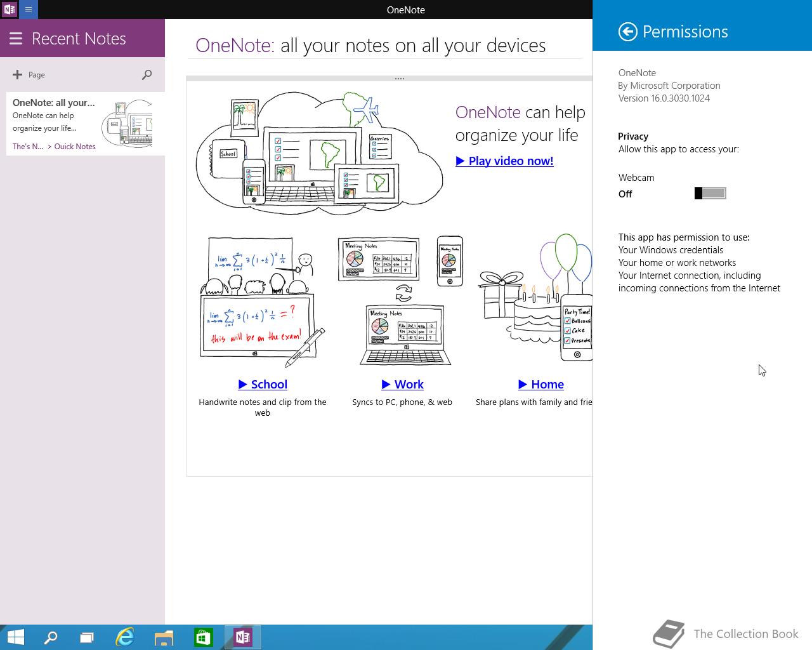Click the OneNote app icon in title bar
Viewport: 812px width, 650px height.
tap(9, 10)
